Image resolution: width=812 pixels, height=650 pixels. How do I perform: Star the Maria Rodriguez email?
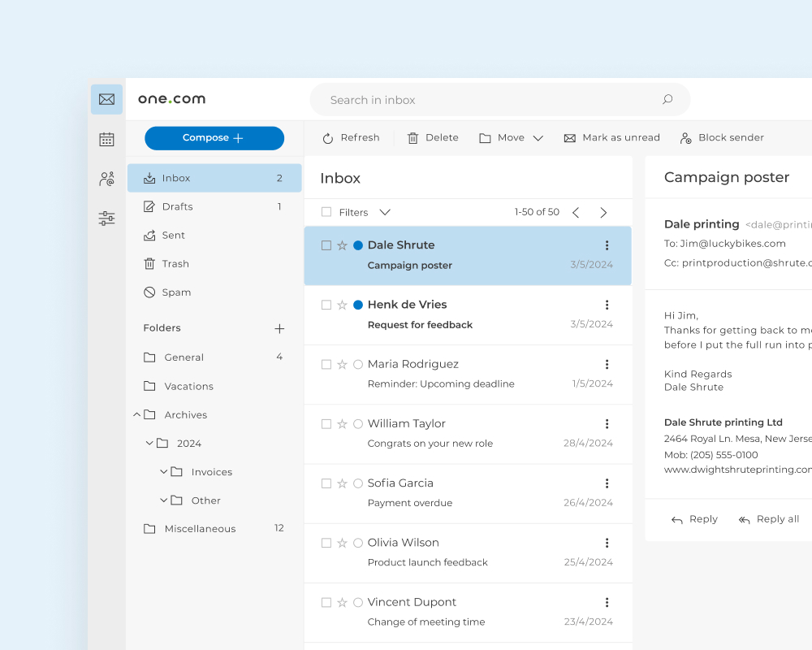tap(342, 364)
